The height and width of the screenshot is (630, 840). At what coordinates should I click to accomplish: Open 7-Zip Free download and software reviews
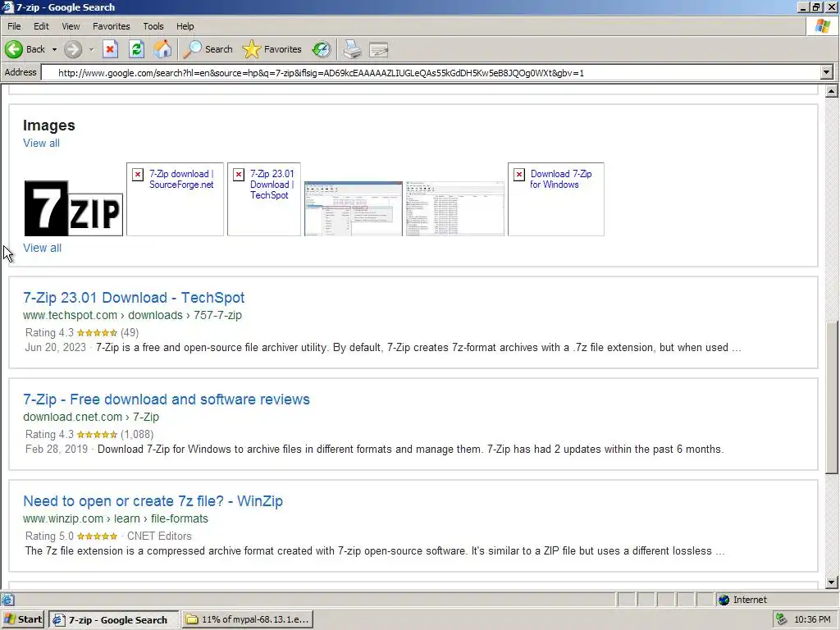click(x=166, y=399)
